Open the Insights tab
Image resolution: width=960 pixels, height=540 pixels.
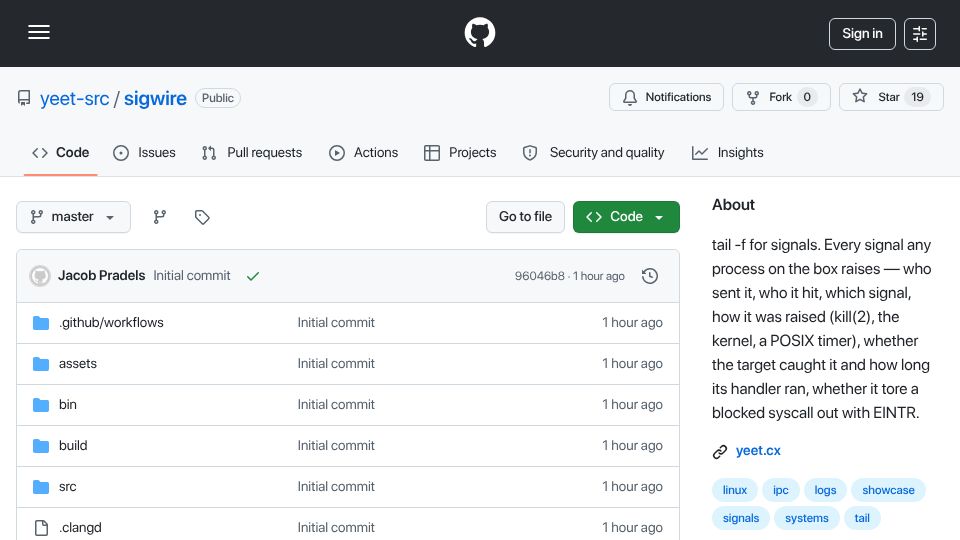727,152
